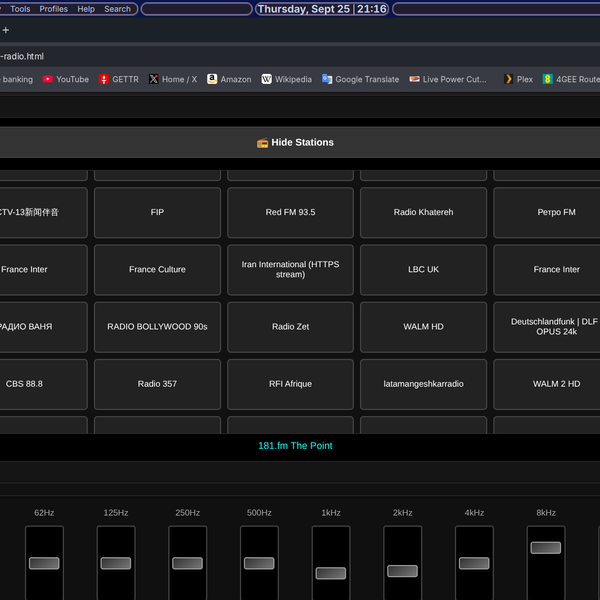Open the banking bookmark

tap(18, 79)
